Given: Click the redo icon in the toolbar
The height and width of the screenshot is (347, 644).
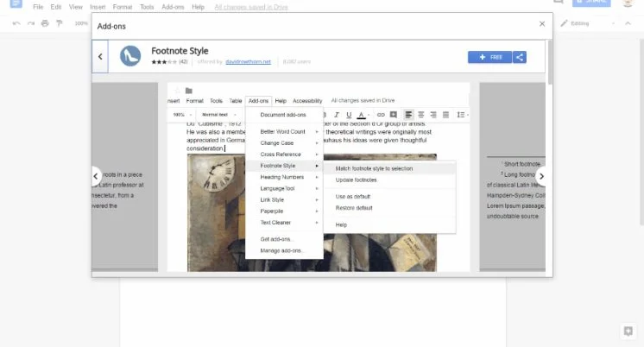Looking at the screenshot, I should pos(31,23).
